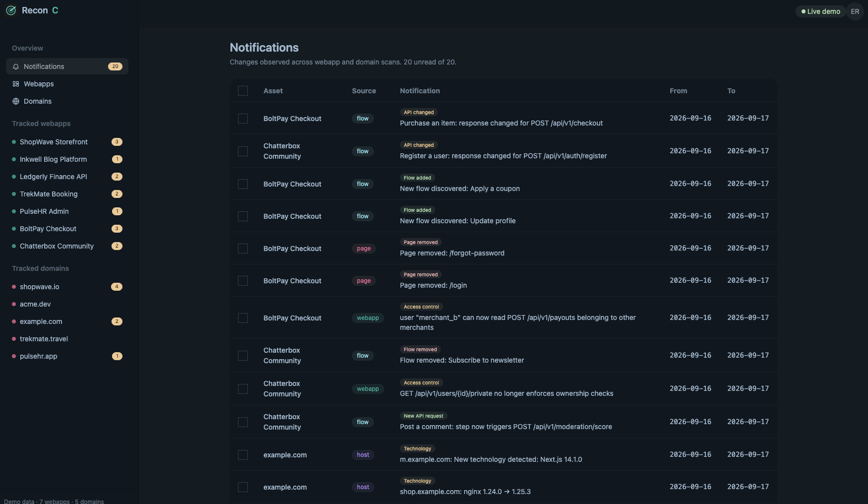The width and height of the screenshot is (868, 504).
Task: Open the ER user avatar
Action: click(855, 11)
